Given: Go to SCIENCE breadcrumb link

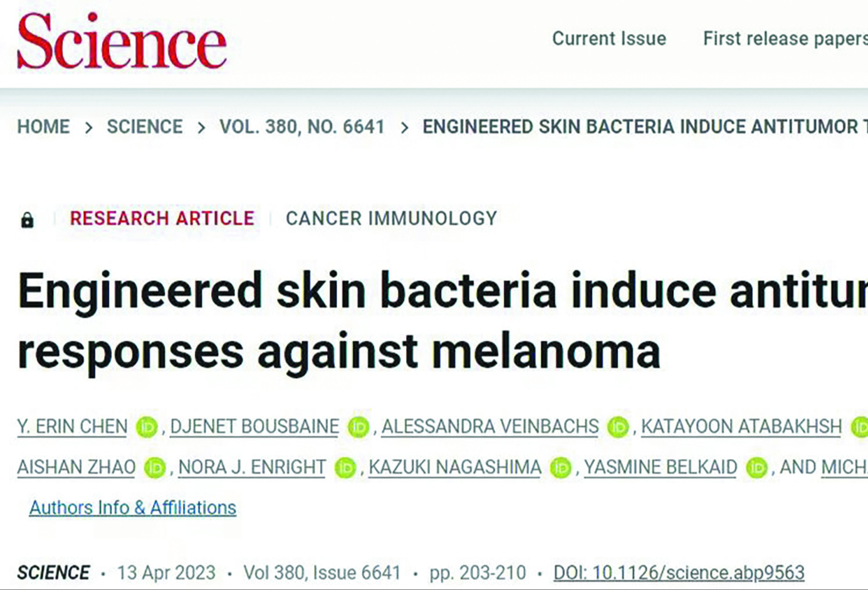Looking at the screenshot, I should click(145, 127).
